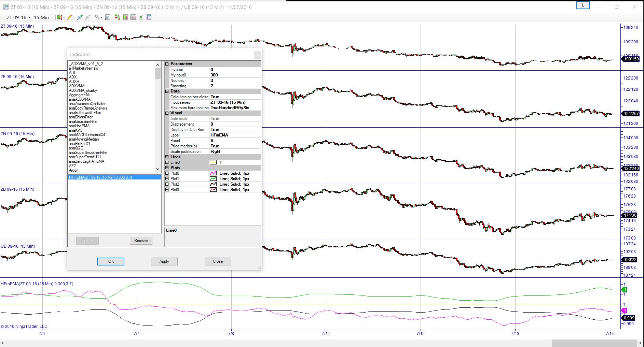Click OK in Indicators dialog
Screen dimensions: 644x347
click(111, 261)
